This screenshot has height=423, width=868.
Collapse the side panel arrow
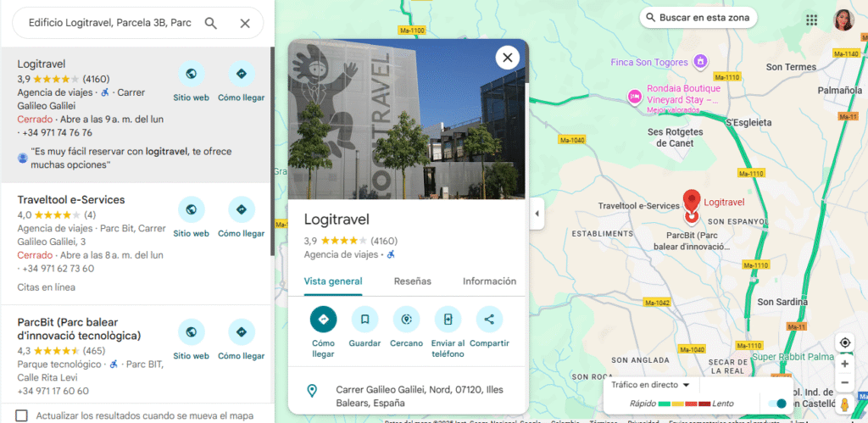click(x=537, y=214)
